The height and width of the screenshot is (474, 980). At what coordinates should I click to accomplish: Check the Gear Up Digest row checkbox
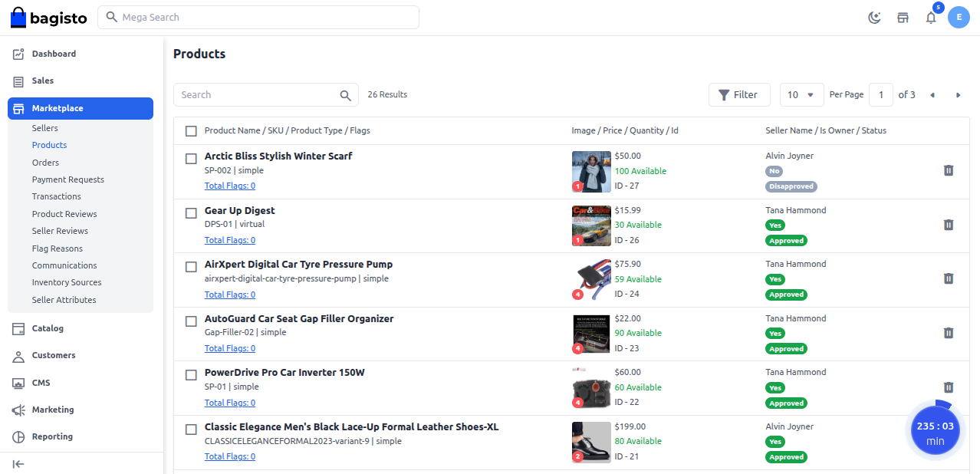click(191, 212)
